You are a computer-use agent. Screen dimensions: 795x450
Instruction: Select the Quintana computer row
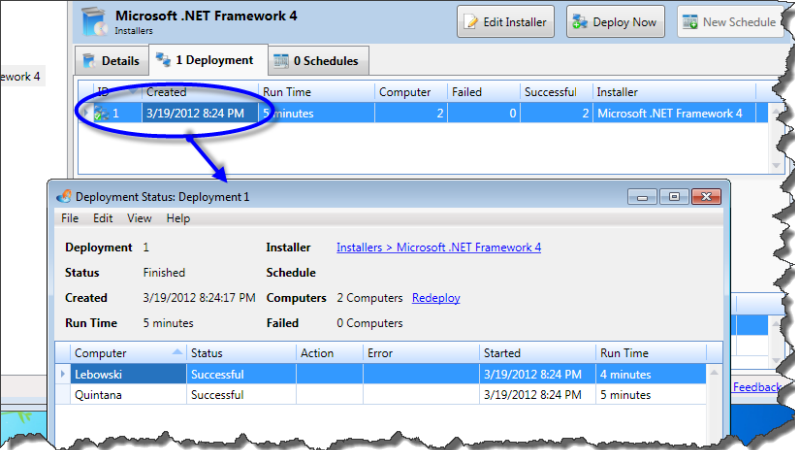click(x=381, y=394)
